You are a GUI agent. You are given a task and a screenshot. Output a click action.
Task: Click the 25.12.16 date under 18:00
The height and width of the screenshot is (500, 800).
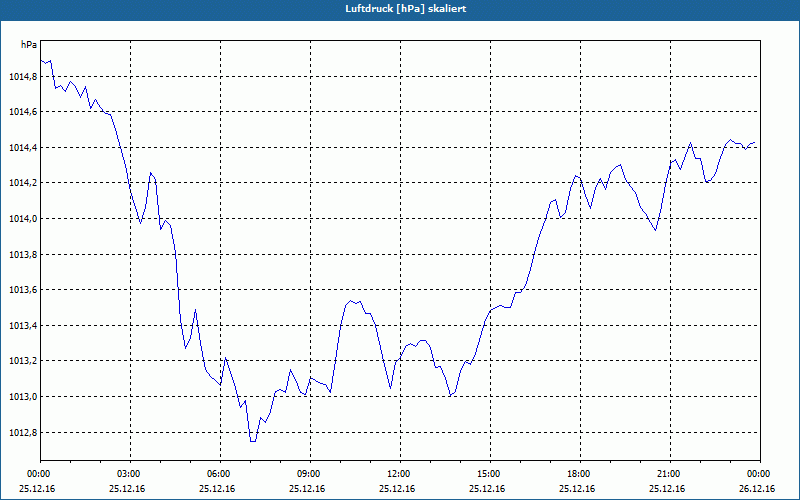click(577, 488)
